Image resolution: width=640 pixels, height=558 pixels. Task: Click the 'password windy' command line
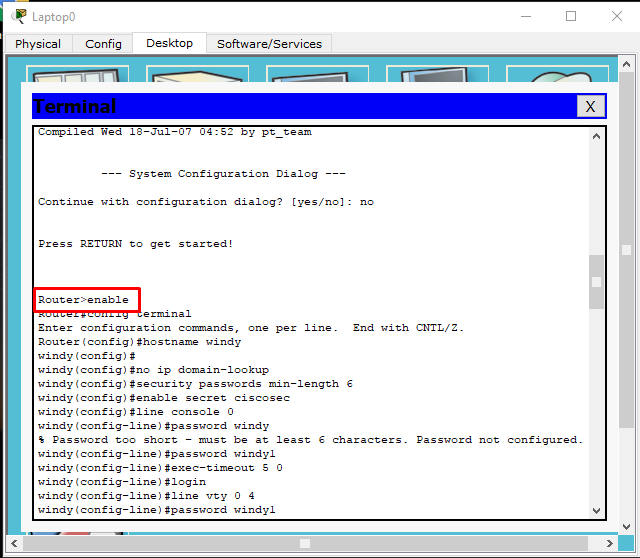tap(153, 426)
